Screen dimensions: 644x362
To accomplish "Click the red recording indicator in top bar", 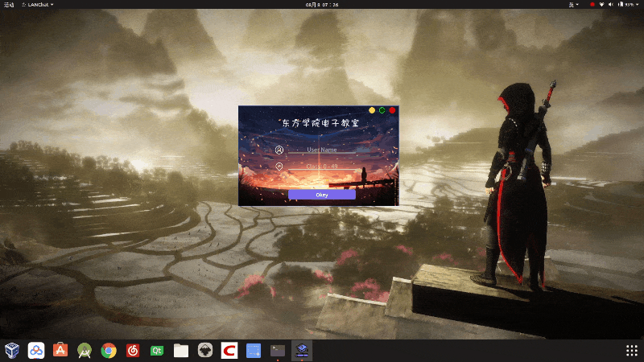I will (592, 5).
